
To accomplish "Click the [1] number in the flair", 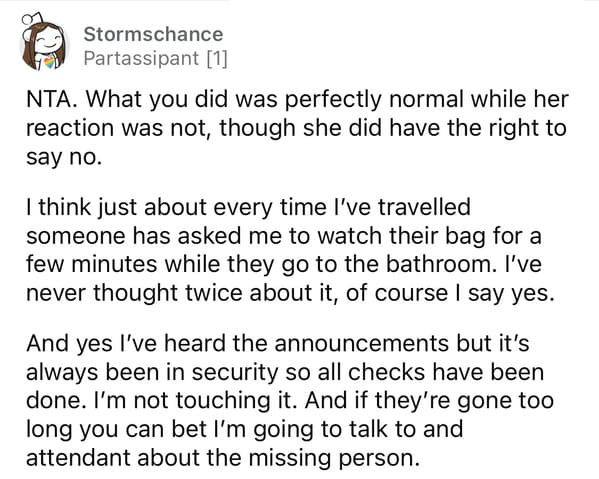I will click(217, 58).
